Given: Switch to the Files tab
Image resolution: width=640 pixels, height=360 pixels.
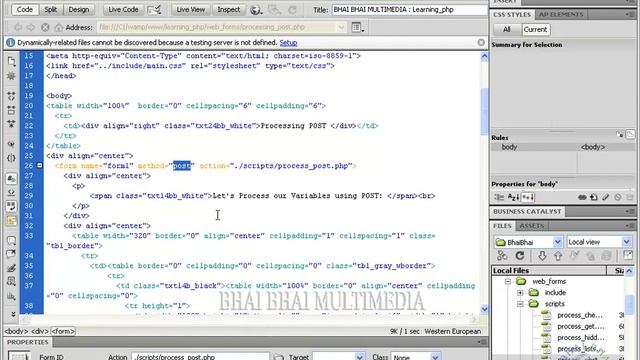Looking at the screenshot, I should [502, 226].
